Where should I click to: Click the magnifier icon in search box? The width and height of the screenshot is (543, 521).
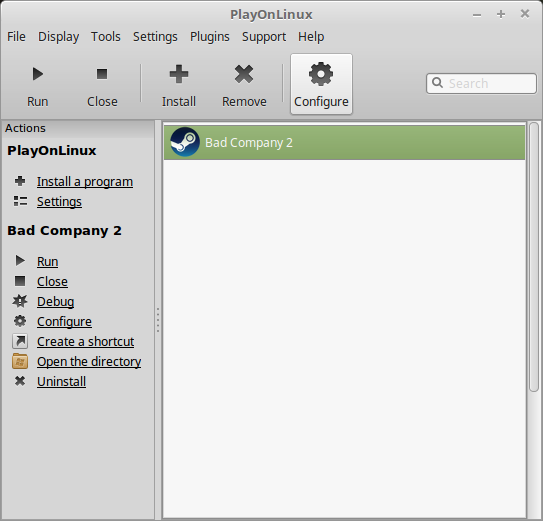(437, 83)
